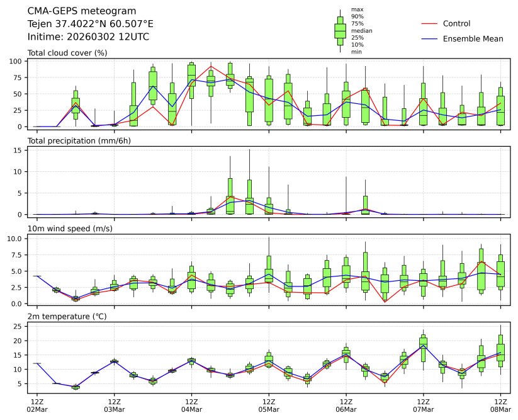
Task: Click the 15 tick on precipitation axis
Action: coord(19,150)
